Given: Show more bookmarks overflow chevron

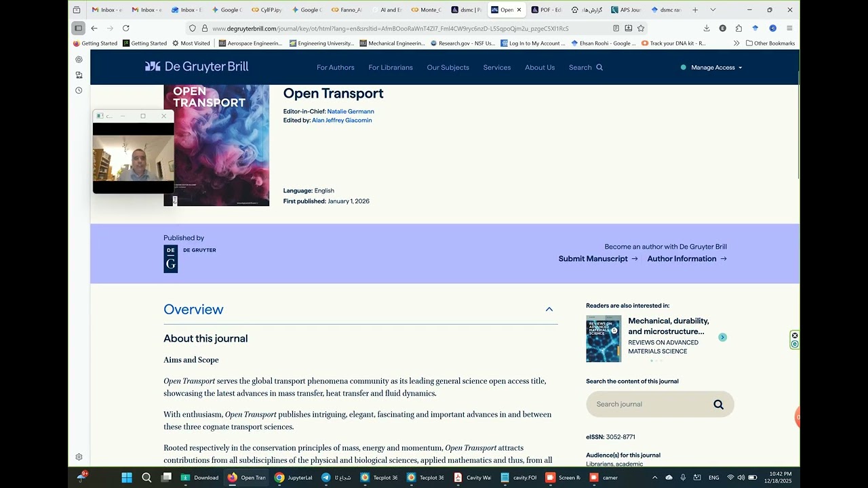Looking at the screenshot, I should click(x=736, y=43).
